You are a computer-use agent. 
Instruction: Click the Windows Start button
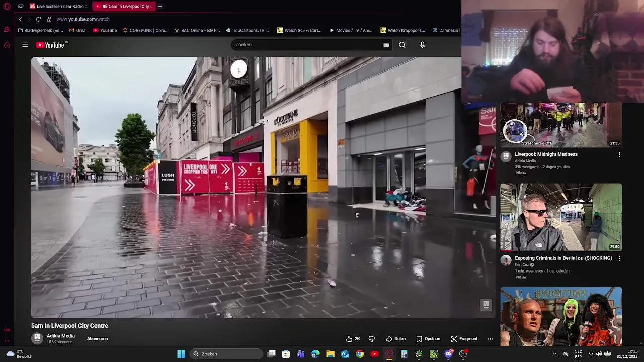(181, 354)
